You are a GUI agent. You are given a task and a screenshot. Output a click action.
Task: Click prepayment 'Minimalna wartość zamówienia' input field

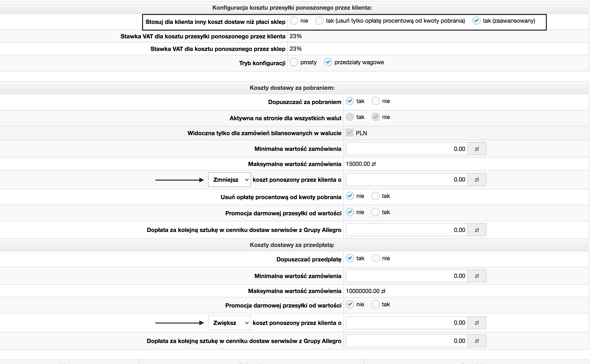pyautogui.click(x=406, y=276)
